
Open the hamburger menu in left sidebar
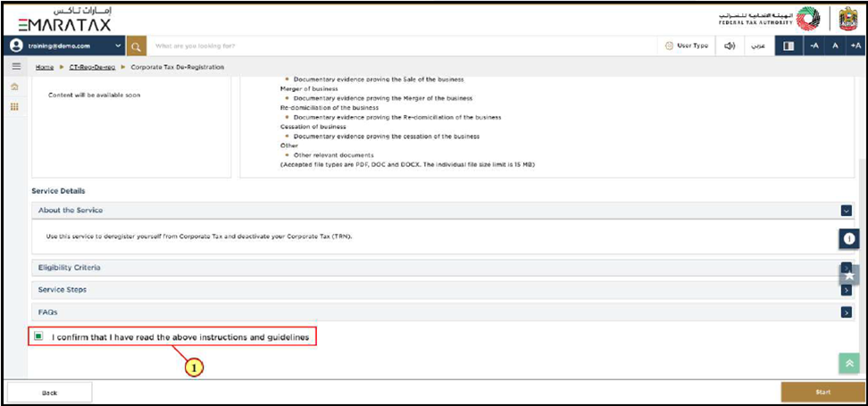pos(15,68)
